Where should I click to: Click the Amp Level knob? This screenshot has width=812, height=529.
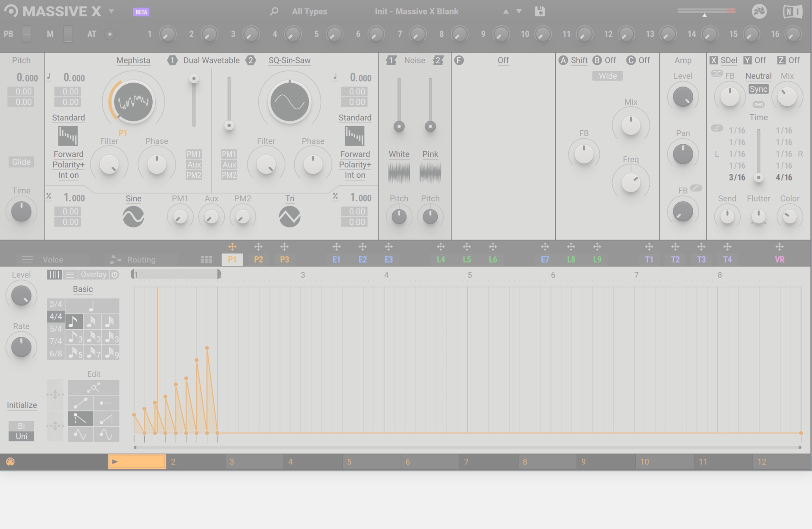pyautogui.click(x=683, y=97)
